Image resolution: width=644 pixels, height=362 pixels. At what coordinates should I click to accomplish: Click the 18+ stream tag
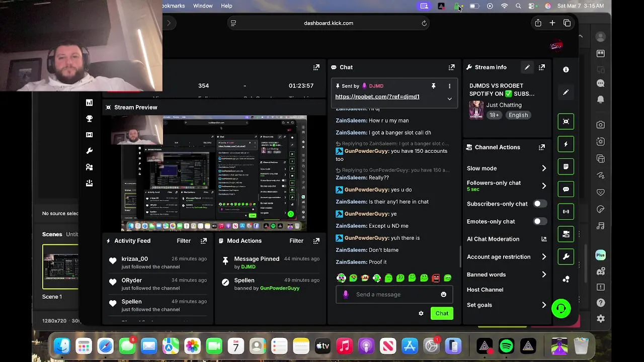494,115
